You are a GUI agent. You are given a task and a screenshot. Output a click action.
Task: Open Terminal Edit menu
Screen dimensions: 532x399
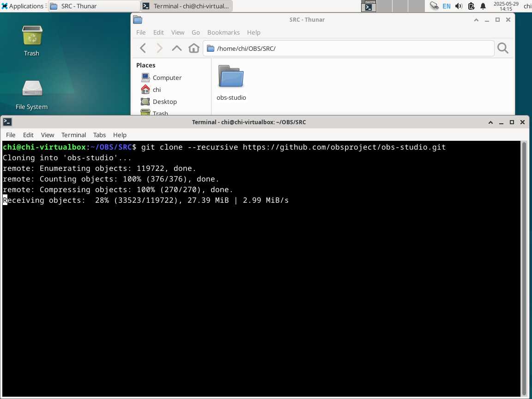tap(28, 135)
